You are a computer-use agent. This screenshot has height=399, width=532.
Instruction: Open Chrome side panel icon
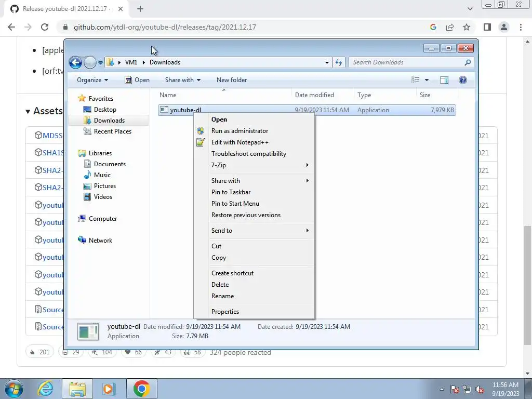(487, 27)
